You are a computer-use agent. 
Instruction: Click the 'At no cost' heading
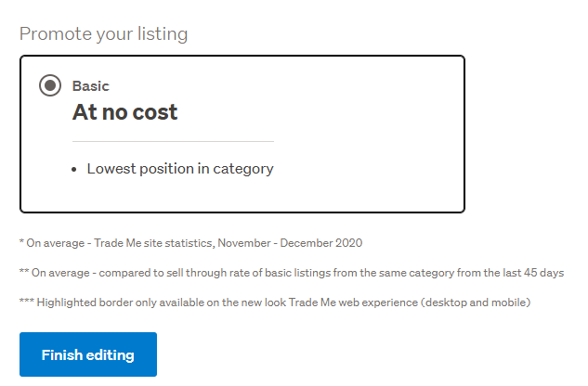point(125,112)
